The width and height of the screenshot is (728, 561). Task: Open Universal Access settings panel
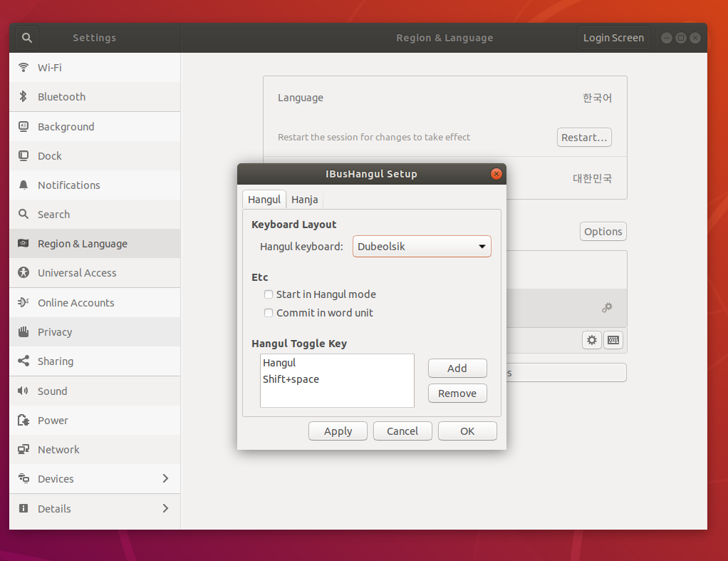[x=95, y=273]
